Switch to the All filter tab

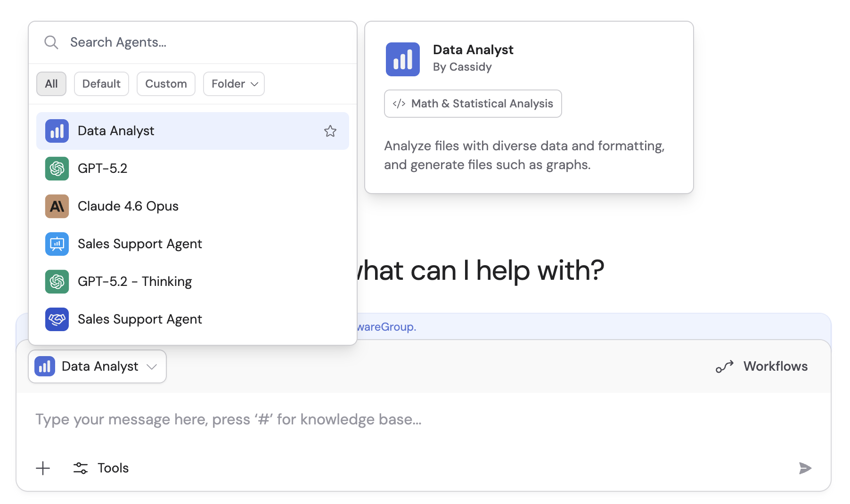point(51,83)
